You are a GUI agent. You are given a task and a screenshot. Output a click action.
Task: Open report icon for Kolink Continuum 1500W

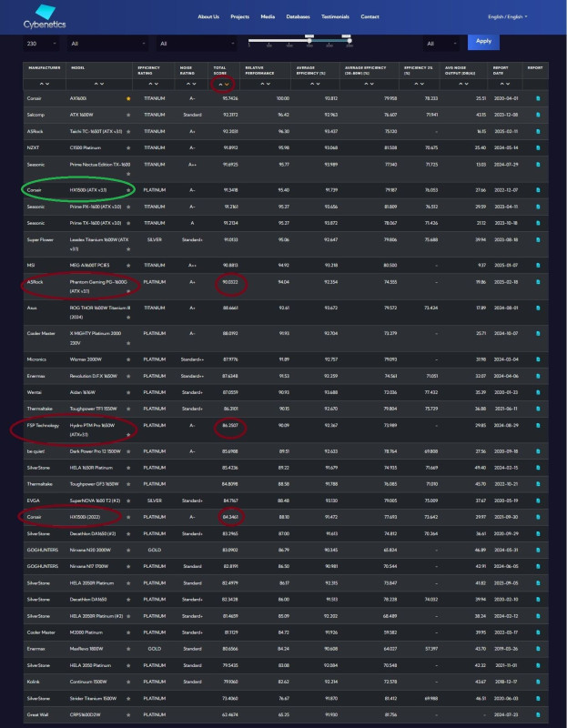(x=538, y=682)
